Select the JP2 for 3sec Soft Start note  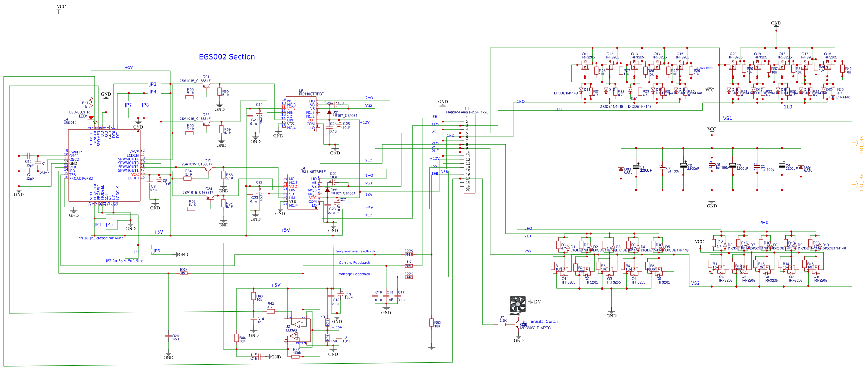pyautogui.click(x=125, y=261)
